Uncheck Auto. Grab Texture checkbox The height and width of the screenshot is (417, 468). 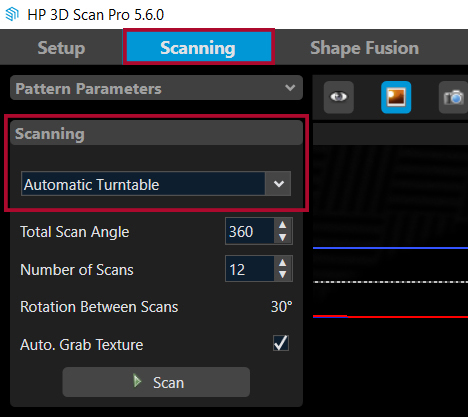(x=281, y=343)
